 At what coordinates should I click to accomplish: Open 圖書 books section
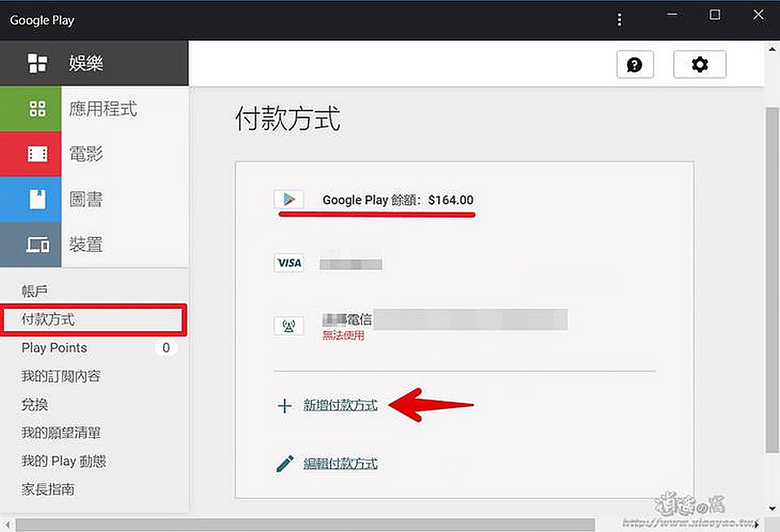point(86,199)
